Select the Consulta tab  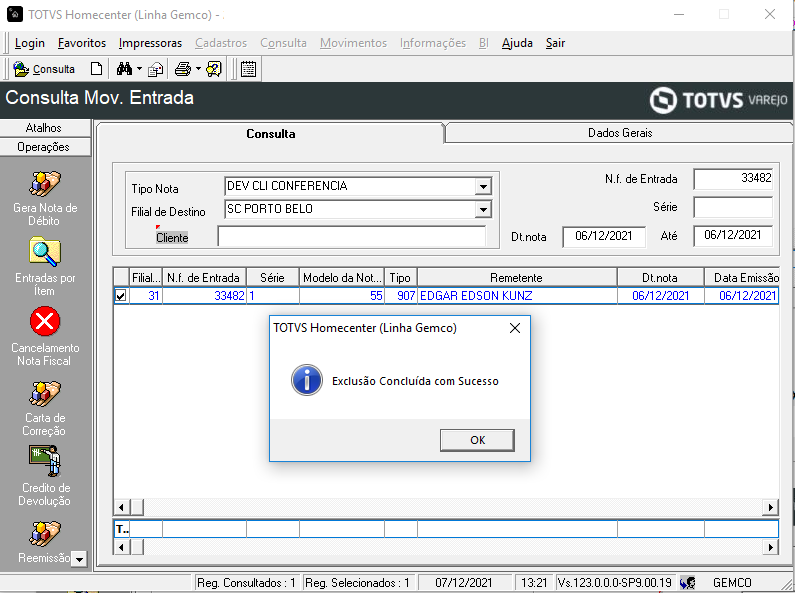pyautogui.click(x=270, y=134)
